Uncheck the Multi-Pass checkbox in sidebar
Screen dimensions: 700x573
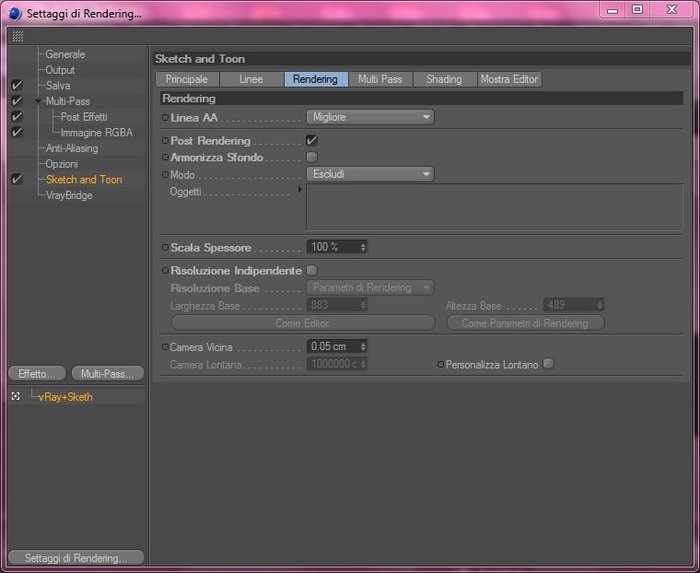pyautogui.click(x=17, y=101)
